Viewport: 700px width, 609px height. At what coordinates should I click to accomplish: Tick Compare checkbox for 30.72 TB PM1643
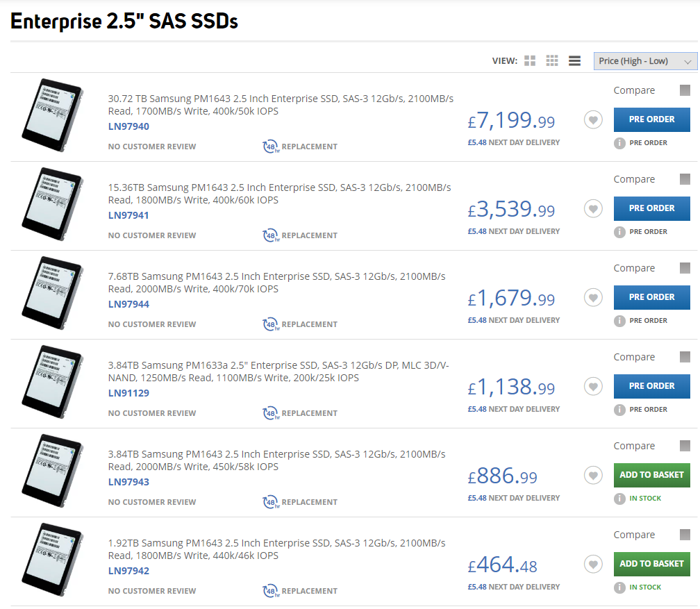685,90
